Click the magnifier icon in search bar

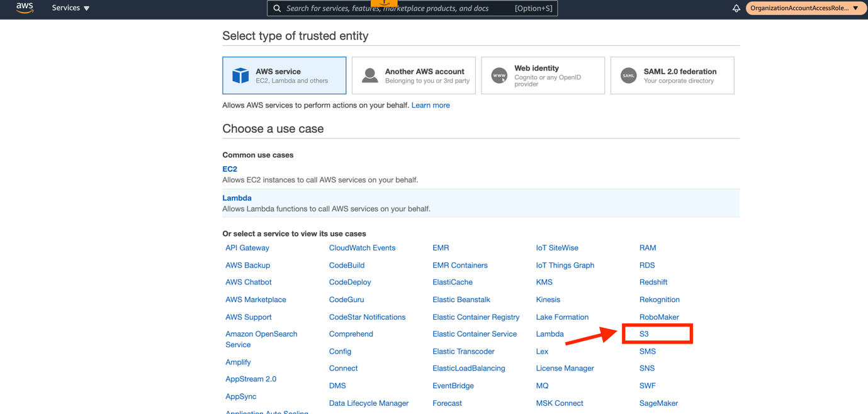277,8
